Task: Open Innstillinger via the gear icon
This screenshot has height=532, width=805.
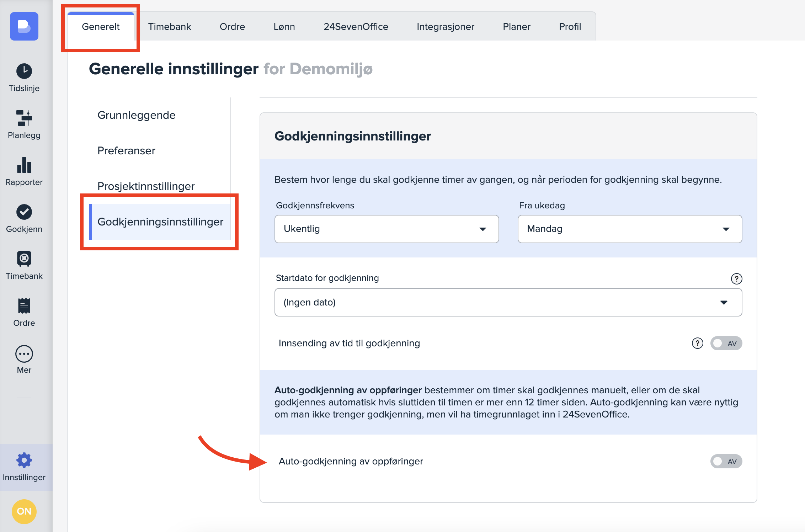Action: click(x=24, y=460)
